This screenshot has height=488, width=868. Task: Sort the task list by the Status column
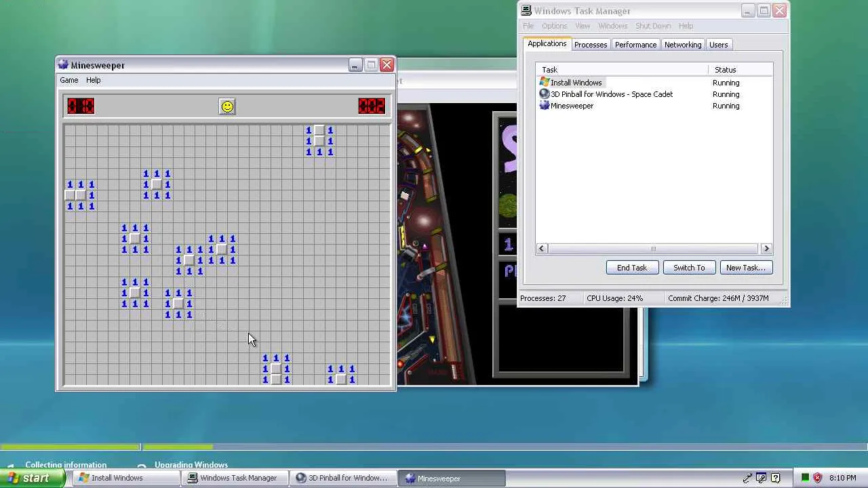coord(741,70)
